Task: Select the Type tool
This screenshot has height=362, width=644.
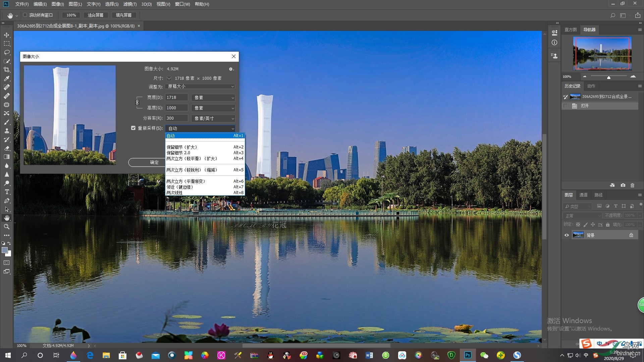Action: [7, 192]
